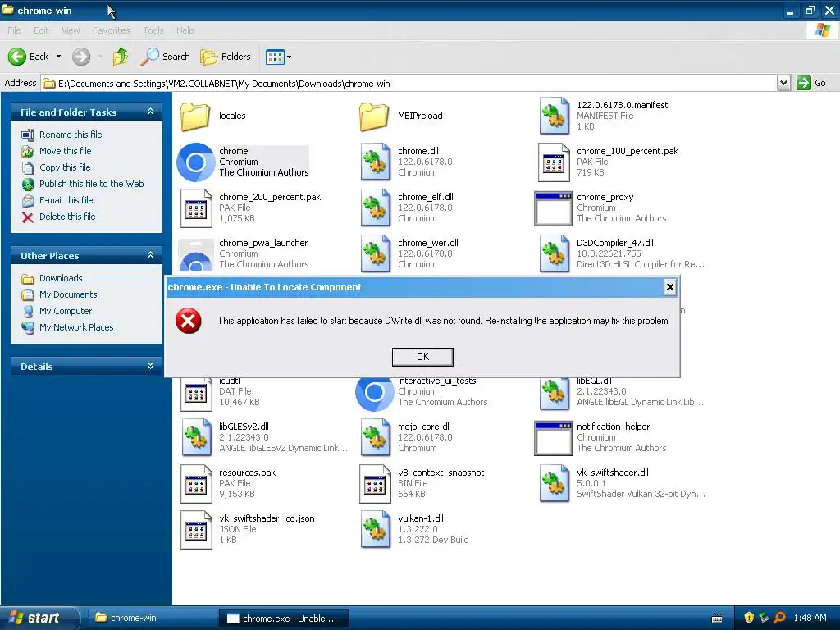This screenshot has height=630, width=840.
Task: Select the chrome_elf.dll file icon
Action: click(x=375, y=208)
